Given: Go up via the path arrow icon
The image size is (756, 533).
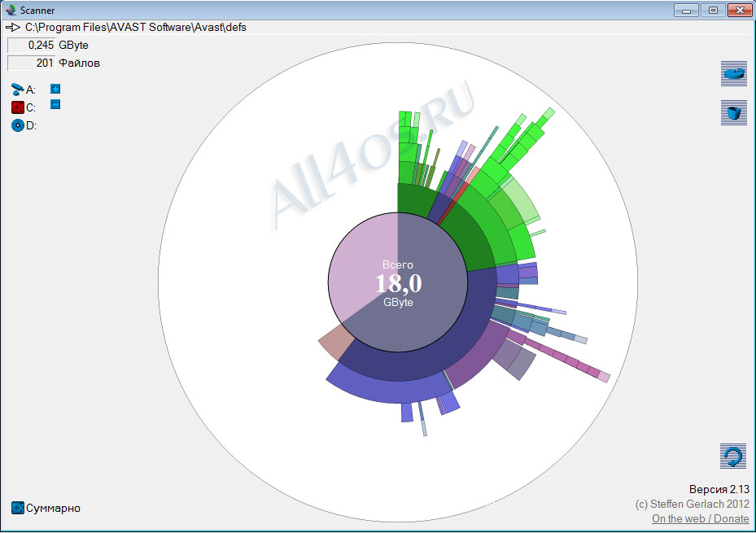Looking at the screenshot, I should point(12,28).
